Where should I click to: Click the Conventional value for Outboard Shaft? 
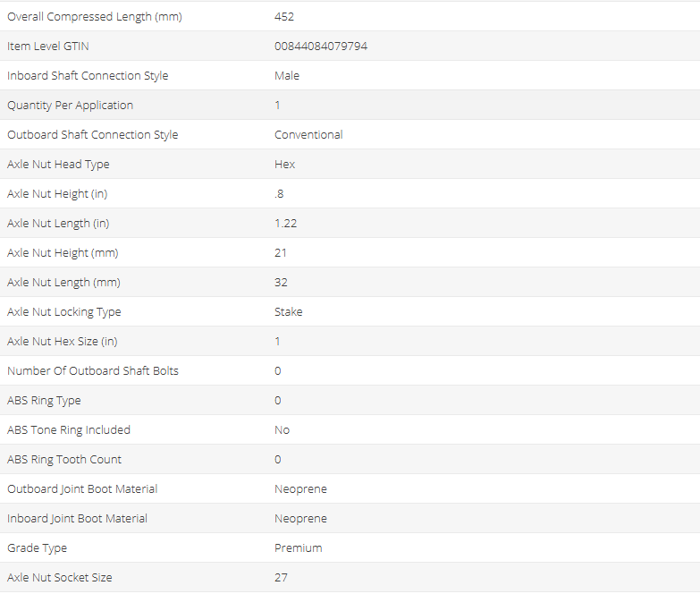pyautogui.click(x=308, y=135)
